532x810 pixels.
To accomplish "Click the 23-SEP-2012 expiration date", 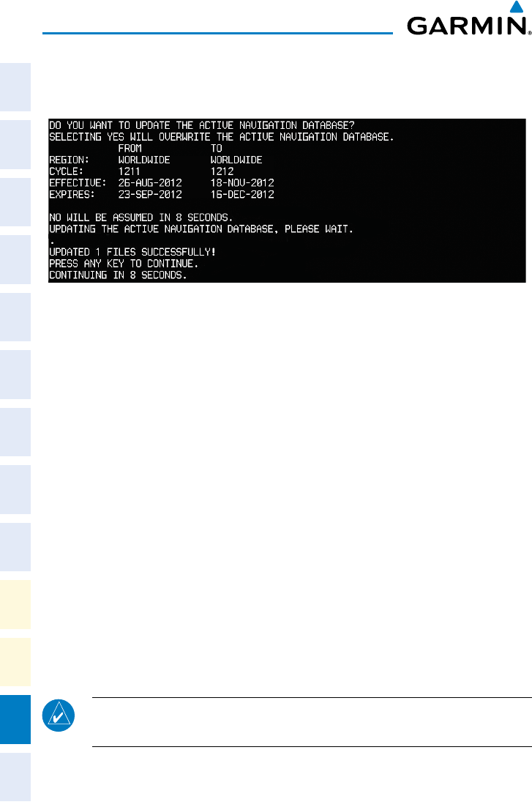I will pos(150,195).
